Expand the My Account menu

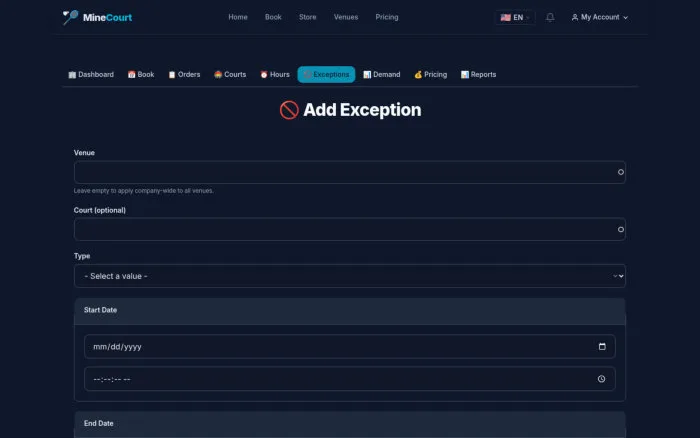600,17
